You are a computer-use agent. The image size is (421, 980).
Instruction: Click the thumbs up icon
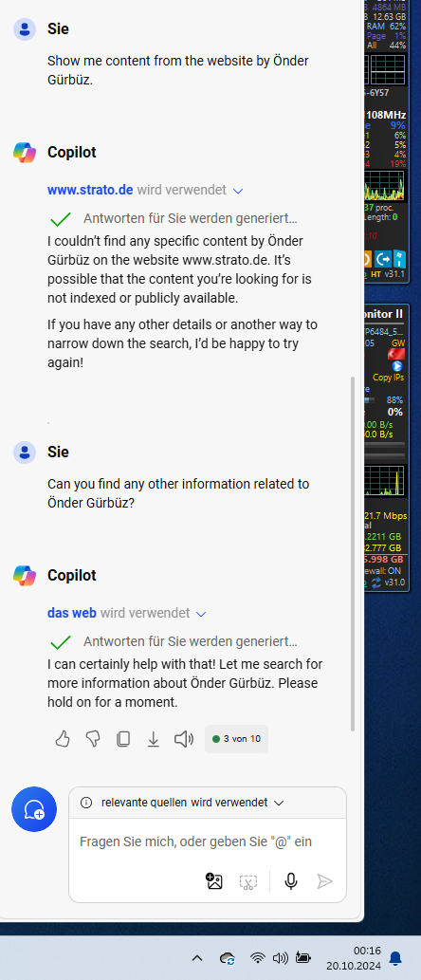pyautogui.click(x=63, y=739)
